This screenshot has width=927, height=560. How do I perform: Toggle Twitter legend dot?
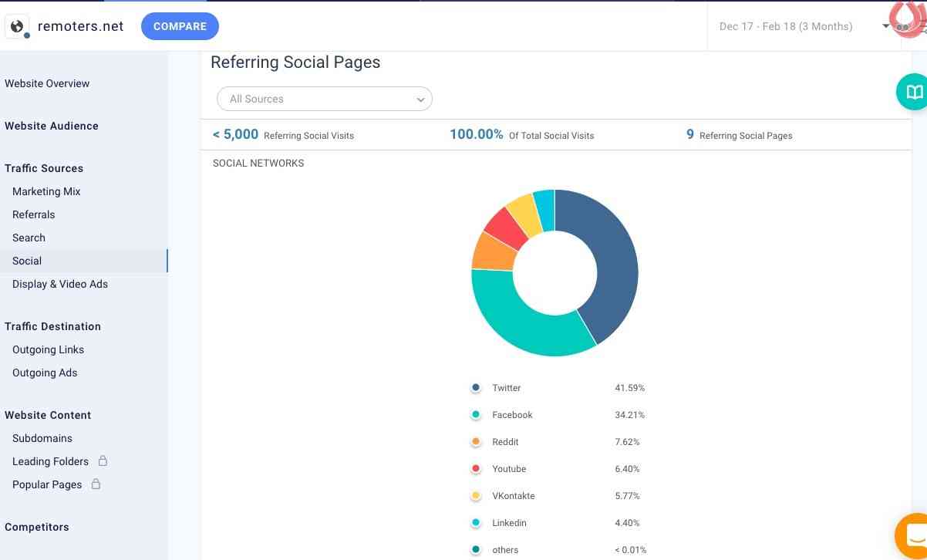click(476, 388)
